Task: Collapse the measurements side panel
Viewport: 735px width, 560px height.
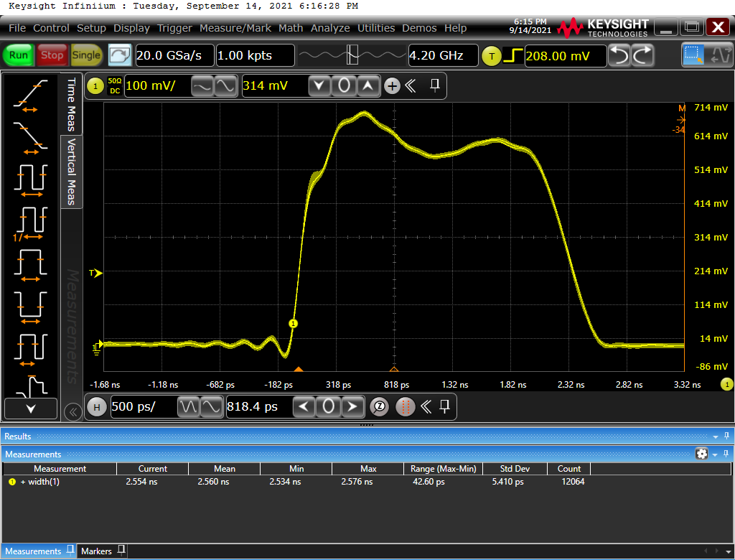Action: [72, 411]
